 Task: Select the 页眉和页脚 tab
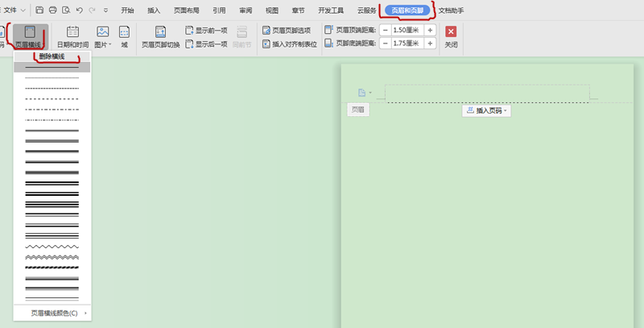pos(407,10)
